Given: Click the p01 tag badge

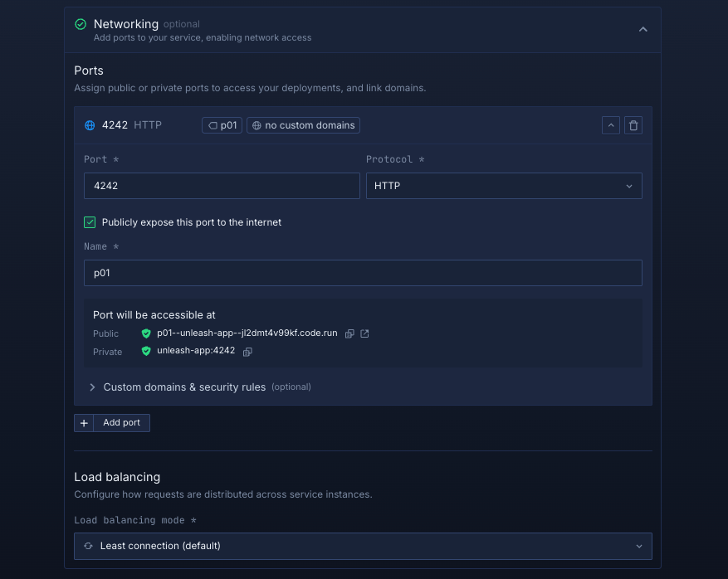Looking at the screenshot, I should (x=222, y=125).
